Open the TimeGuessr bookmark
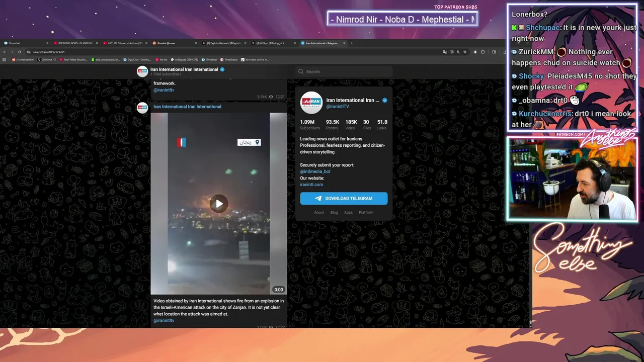Viewport: 644px width, 362px height. (229, 59)
